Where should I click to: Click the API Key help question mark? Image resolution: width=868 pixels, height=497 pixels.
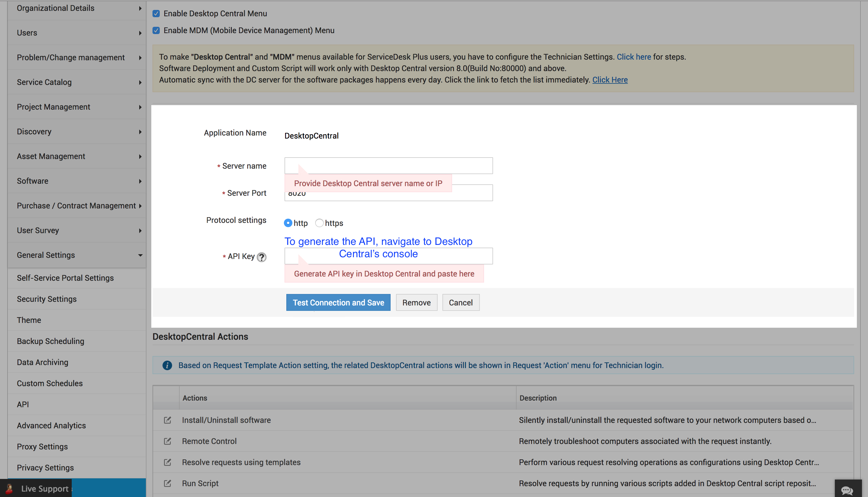tap(262, 257)
